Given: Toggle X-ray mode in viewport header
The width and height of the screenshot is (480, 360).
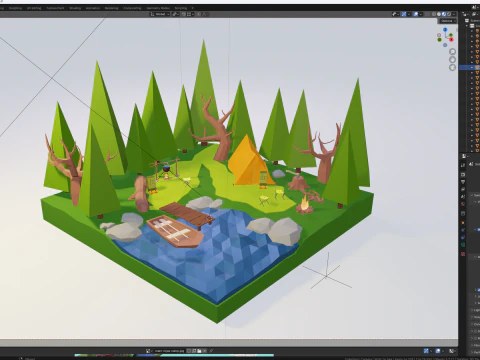Looking at the screenshot, I should click(427, 14).
